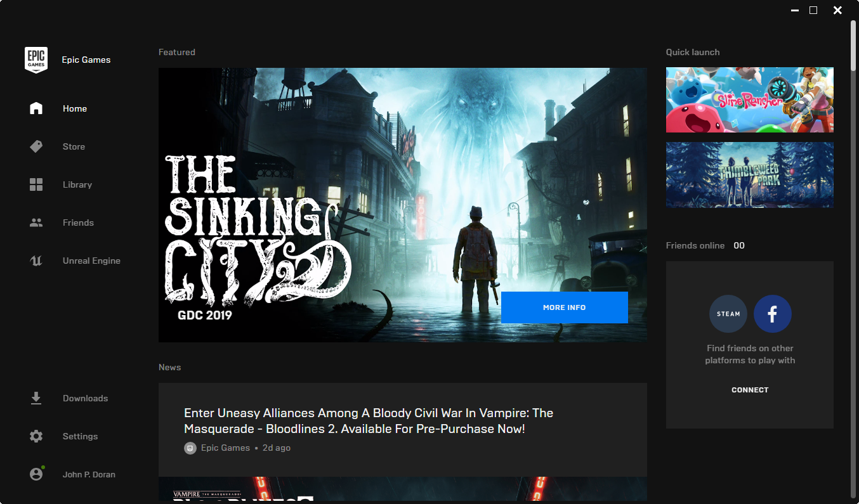Click the '2d ago' timestamp
This screenshot has height=504, width=859.
[276, 448]
